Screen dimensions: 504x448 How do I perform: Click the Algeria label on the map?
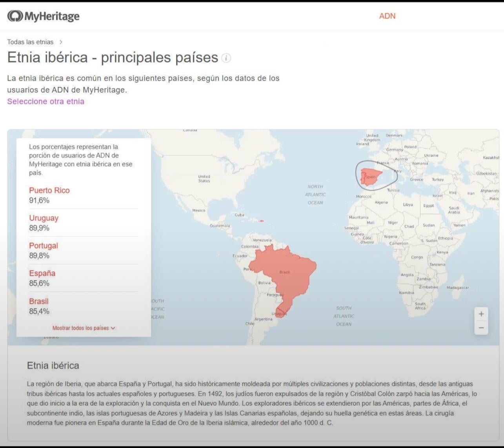(381, 202)
